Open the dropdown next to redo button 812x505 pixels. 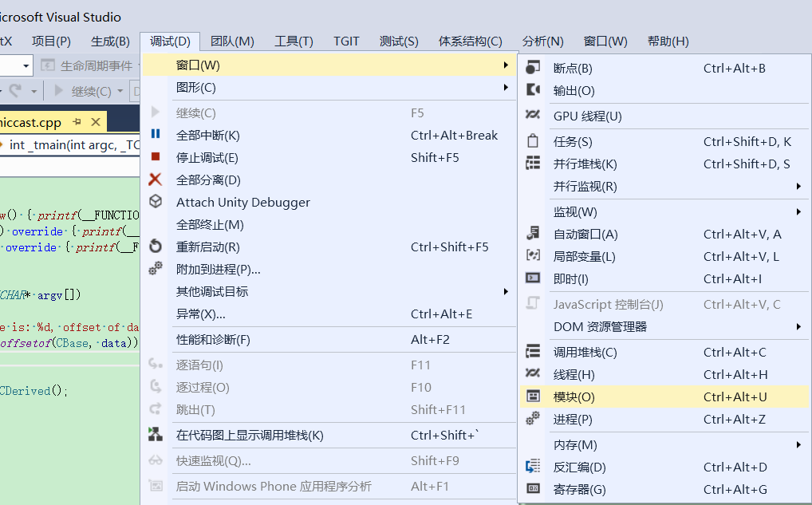tap(34, 92)
